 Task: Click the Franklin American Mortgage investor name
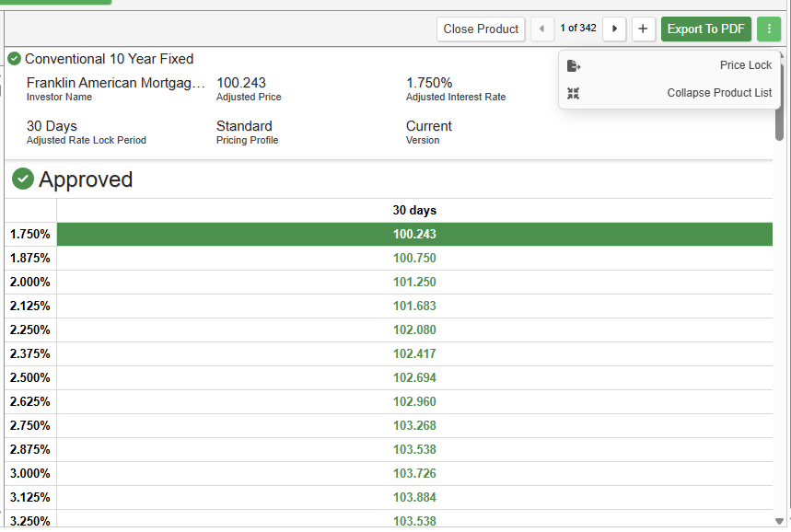point(115,83)
